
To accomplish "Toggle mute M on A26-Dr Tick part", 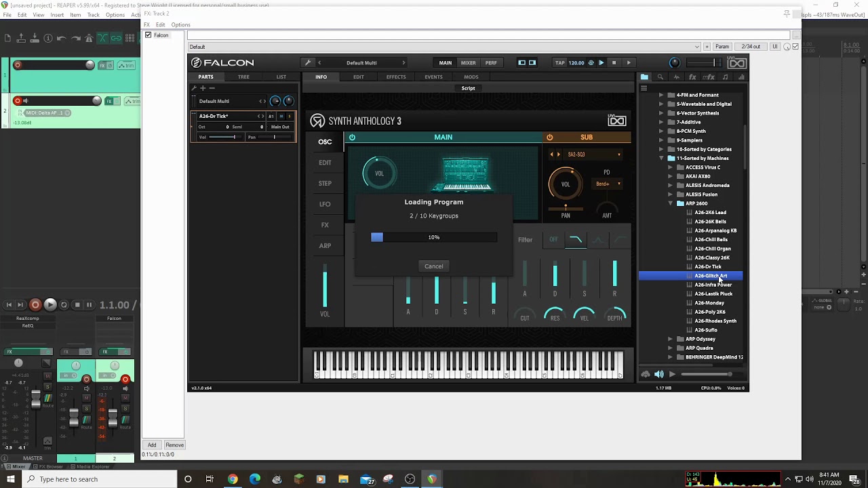I will 281,116.
